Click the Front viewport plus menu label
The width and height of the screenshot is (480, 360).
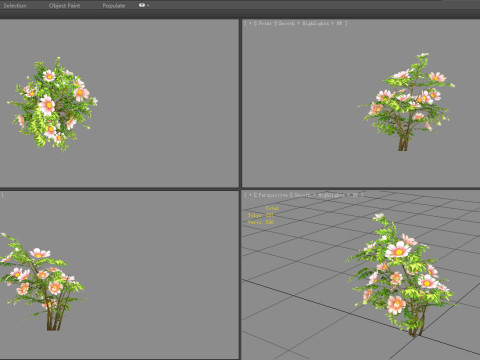[250, 23]
